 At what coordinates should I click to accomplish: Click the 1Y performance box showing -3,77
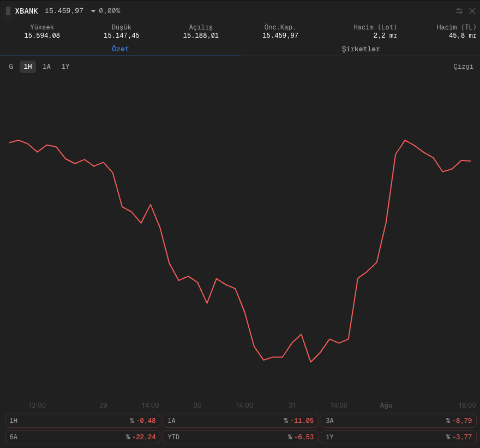click(x=399, y=437)
